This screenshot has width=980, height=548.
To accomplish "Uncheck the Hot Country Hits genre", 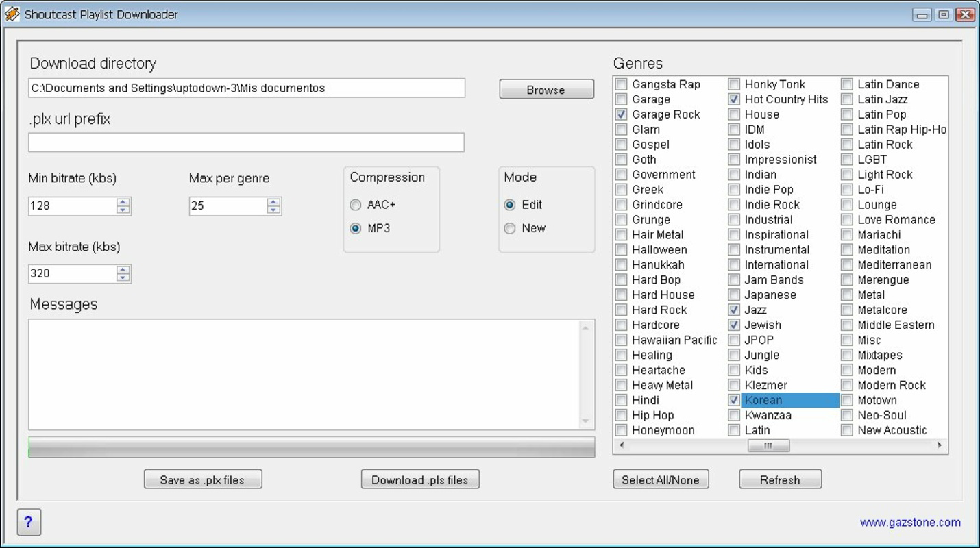I will point(734,99).
